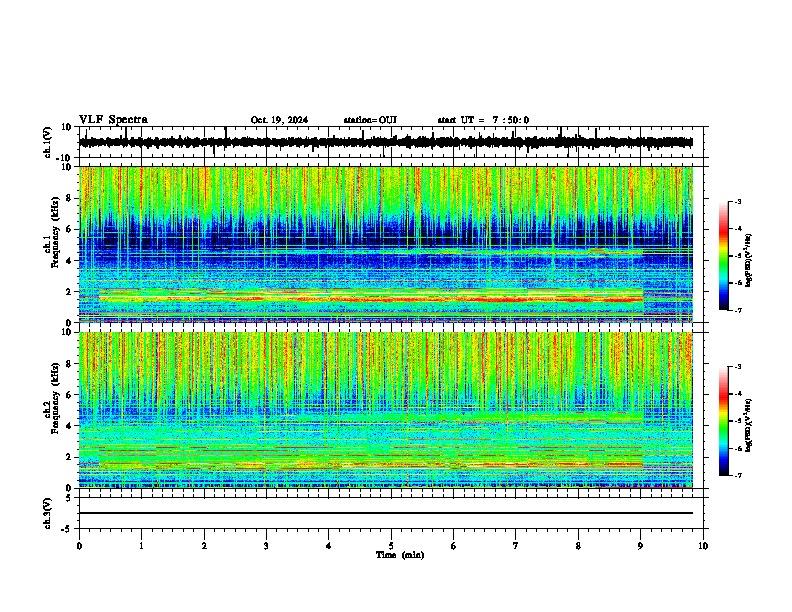
Task: Click the 'VLF Spectra' title text
Action: coord(113,120)
